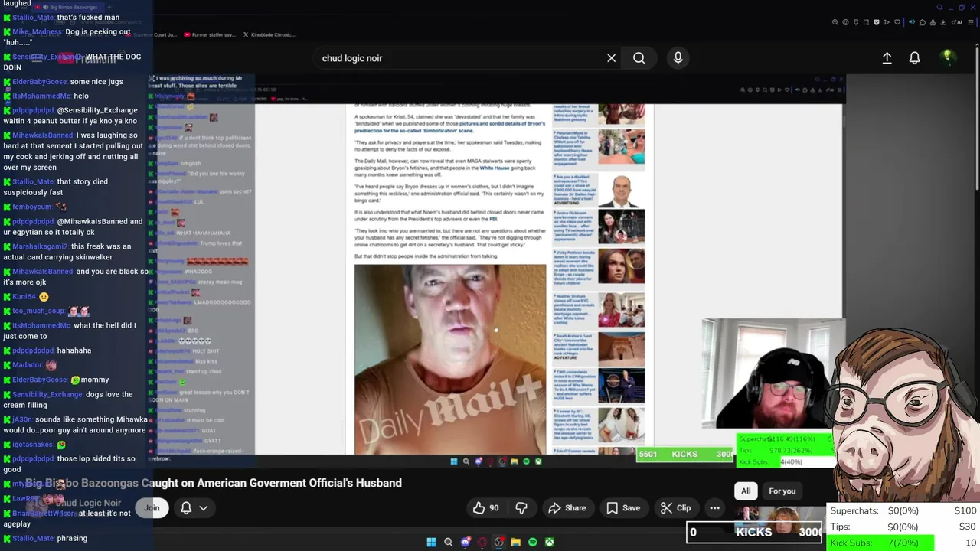This screenshot has height=551, width=980.
Task: Open the YouTube account avatar menu
Action: (947, 57)
